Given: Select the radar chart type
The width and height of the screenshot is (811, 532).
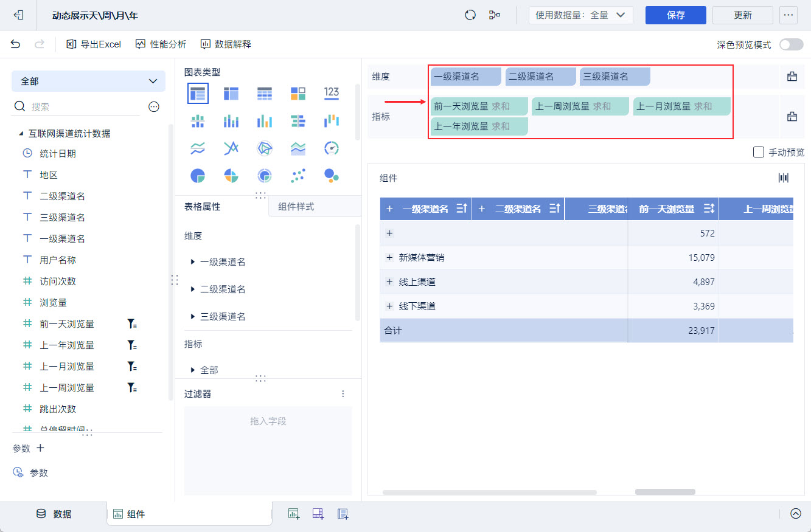Looking at the screenshot, I should (x=265, y=148).
